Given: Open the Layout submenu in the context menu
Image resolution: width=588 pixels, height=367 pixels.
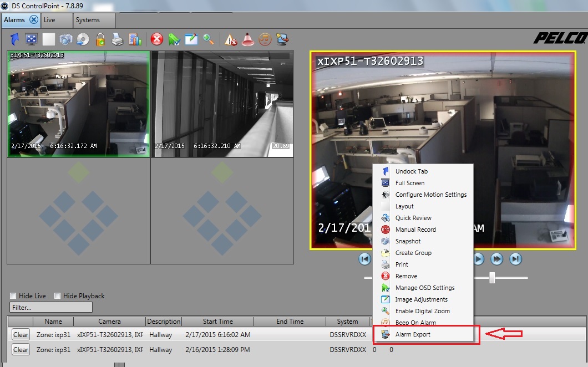Looking at the screenshot, I should pyautogui.click(x=403, y=206).
